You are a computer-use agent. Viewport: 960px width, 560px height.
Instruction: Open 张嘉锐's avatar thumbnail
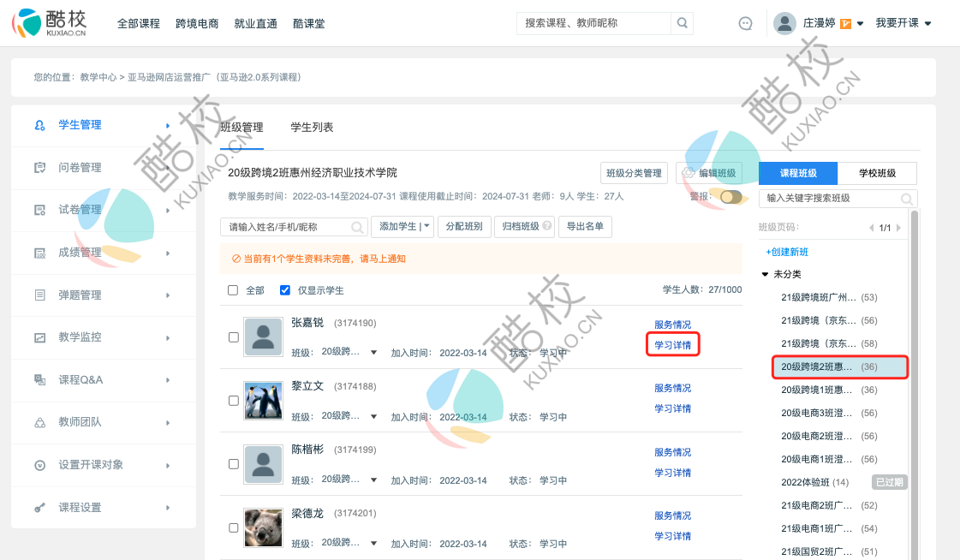click(x=263, y=337)
